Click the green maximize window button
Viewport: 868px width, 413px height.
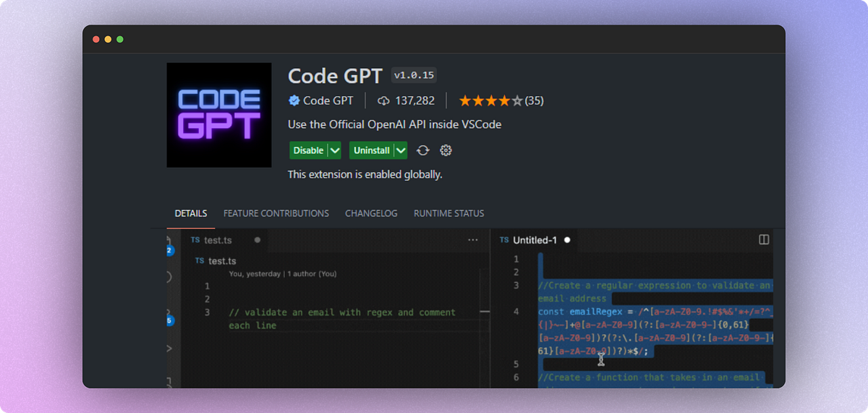pyautogui.click(x=120, y=39)
